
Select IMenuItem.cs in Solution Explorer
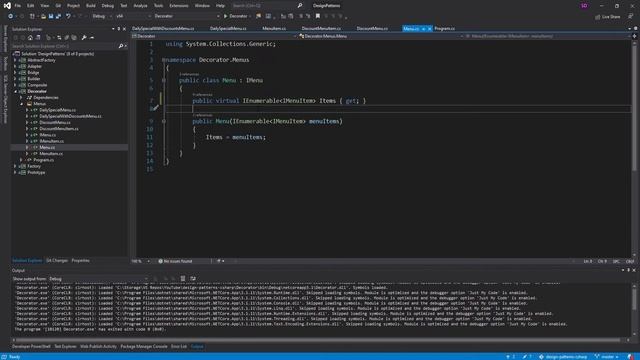click(x=51, y=141)
